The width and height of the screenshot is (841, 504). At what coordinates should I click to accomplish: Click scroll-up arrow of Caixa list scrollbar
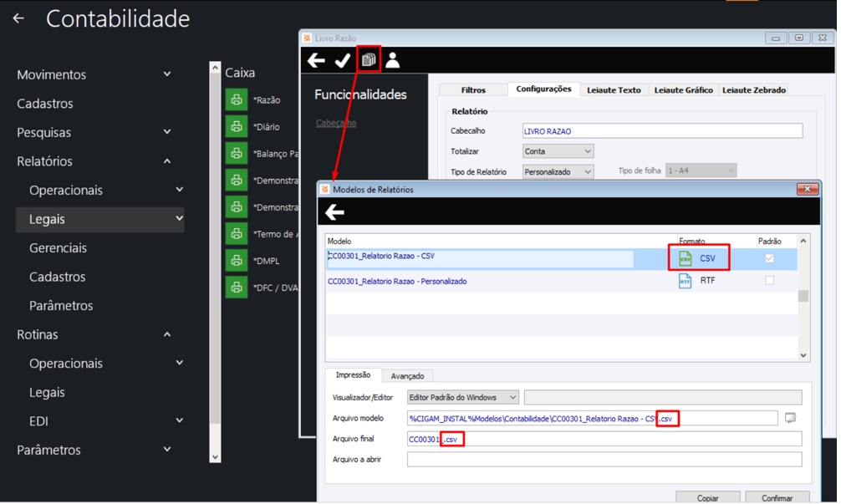[x=215, y=68]
